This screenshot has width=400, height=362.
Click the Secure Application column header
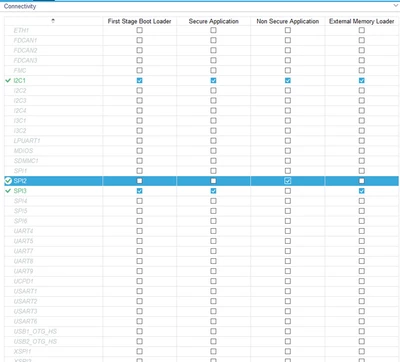coord(213,21)
